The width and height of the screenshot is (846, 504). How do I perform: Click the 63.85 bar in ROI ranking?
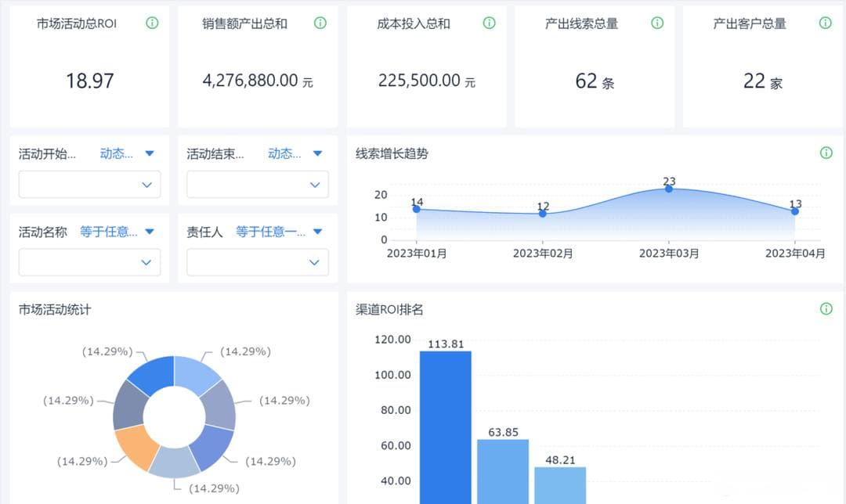tap(503, 472)
